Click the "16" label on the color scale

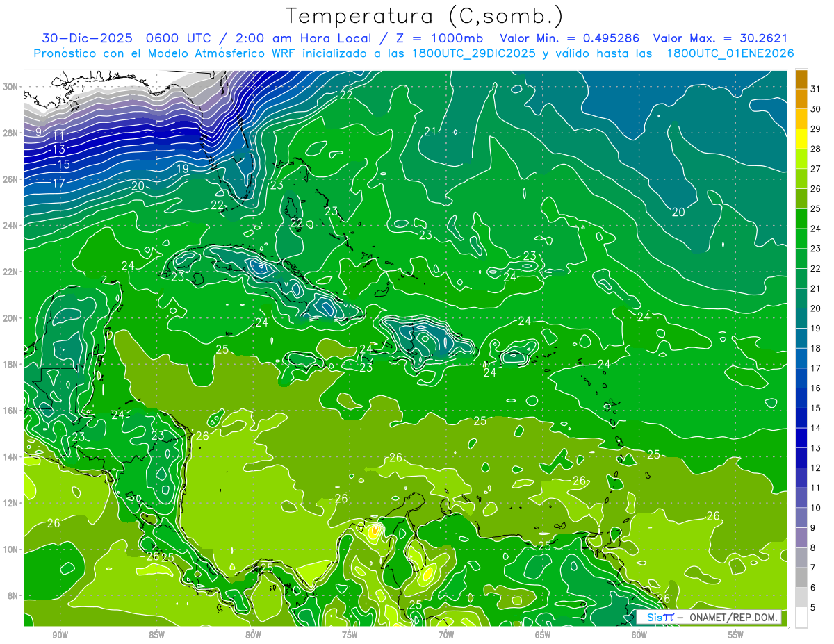[816, 388]
